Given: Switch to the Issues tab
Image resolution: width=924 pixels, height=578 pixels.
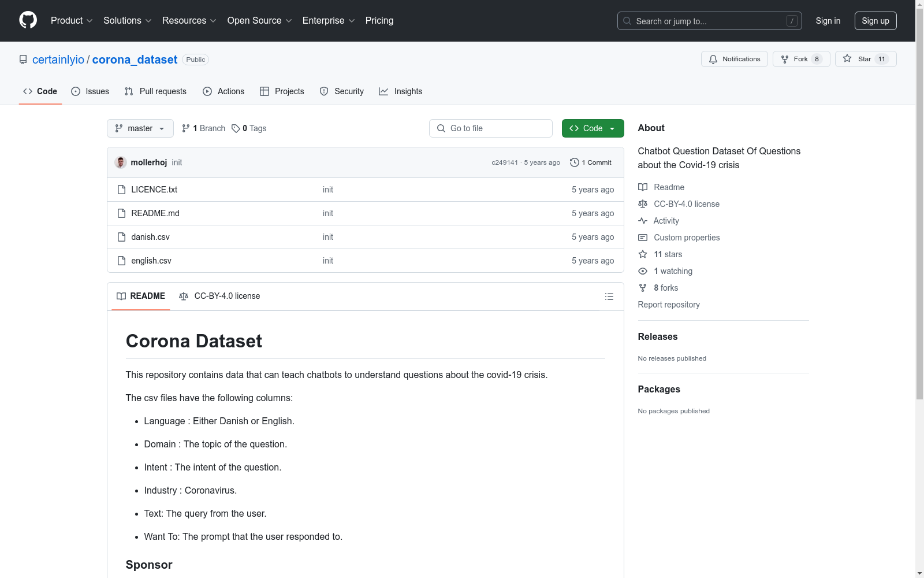Looking at the screenshot, I should [x=90, y=91].
